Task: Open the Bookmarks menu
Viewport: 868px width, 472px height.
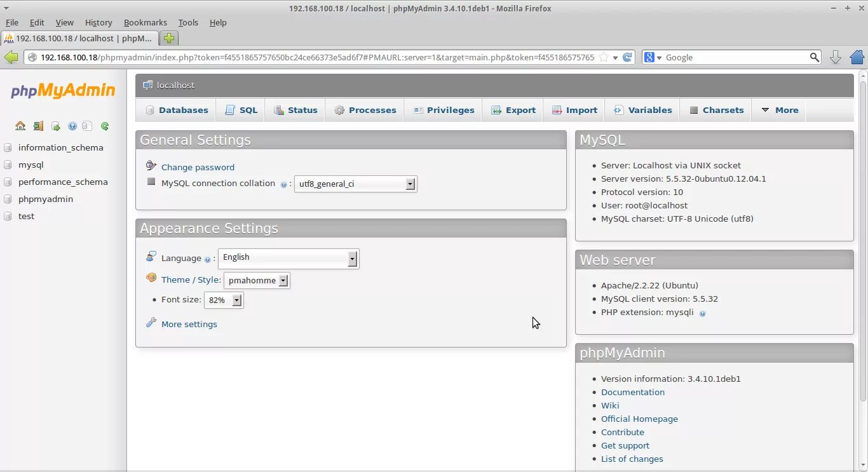Action: (145, 22)
